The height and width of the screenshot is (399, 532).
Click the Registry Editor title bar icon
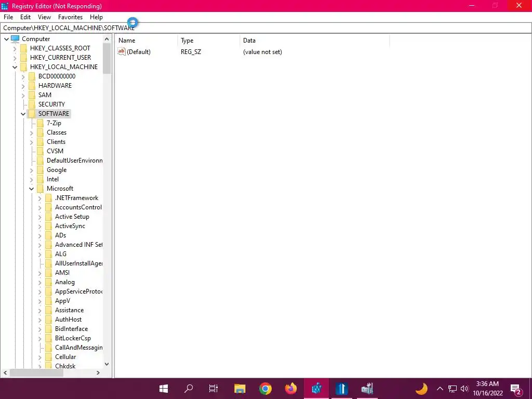point(5,6)
